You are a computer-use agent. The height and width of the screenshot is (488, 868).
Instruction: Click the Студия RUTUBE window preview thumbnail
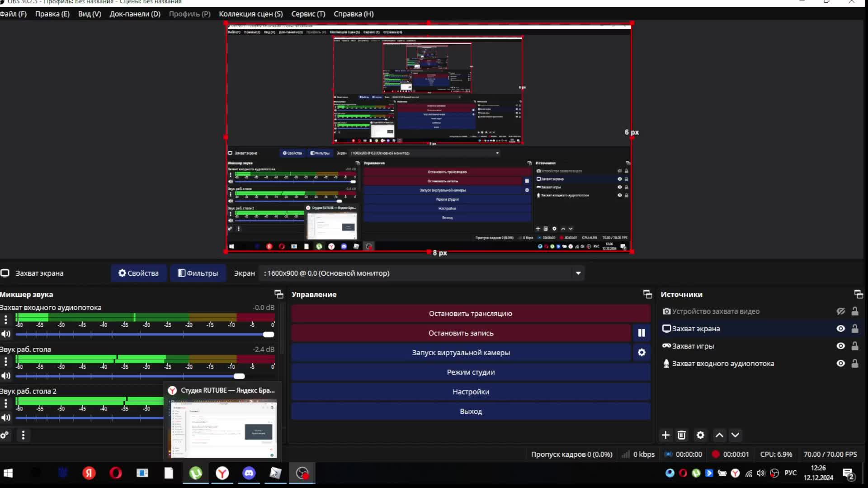pyautogui.click(x=222, y=428)
